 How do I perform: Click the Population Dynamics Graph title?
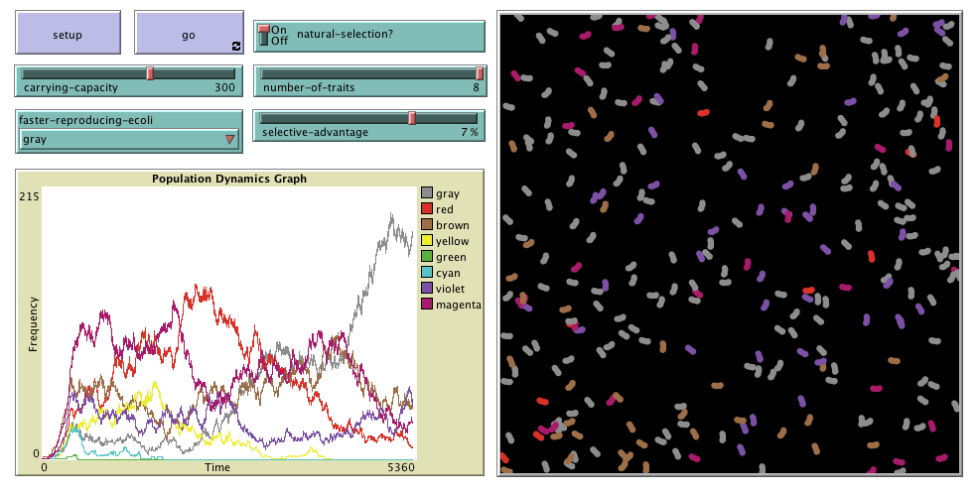pyautogui.click(x=228, y=179)
